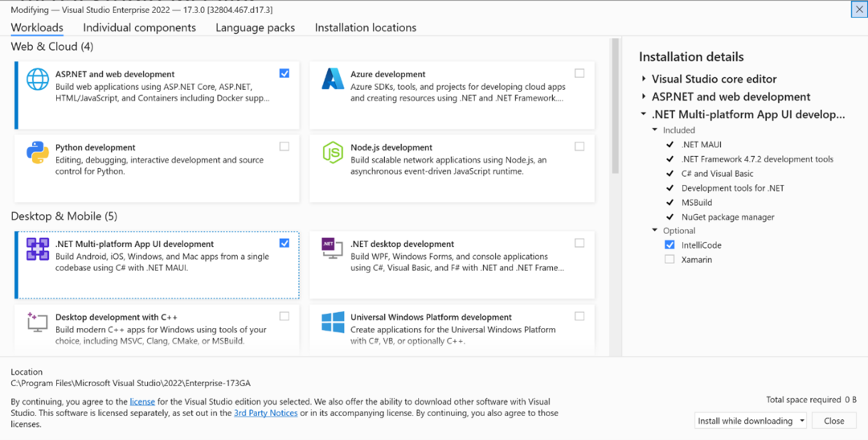The width and height of the screenshot is (868, 440).
Task: Click the .NET MAUI workload icon
Action: pos(38,249)
